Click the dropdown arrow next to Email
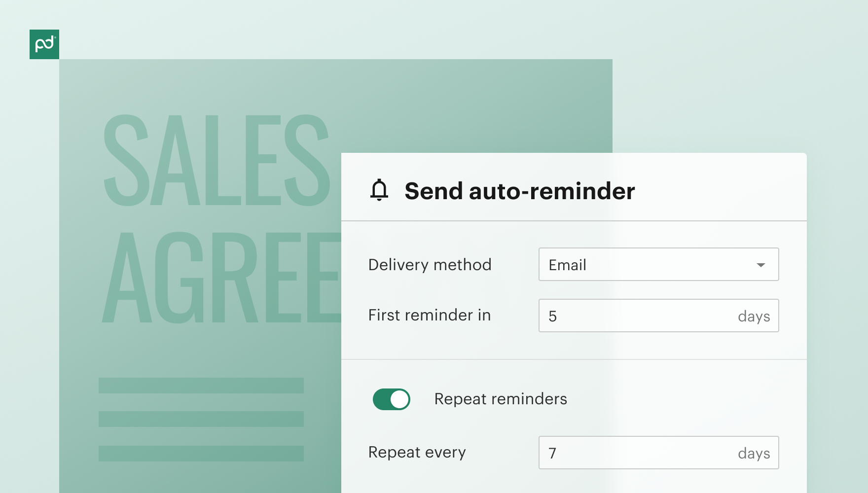 click(x=761, y=265)
